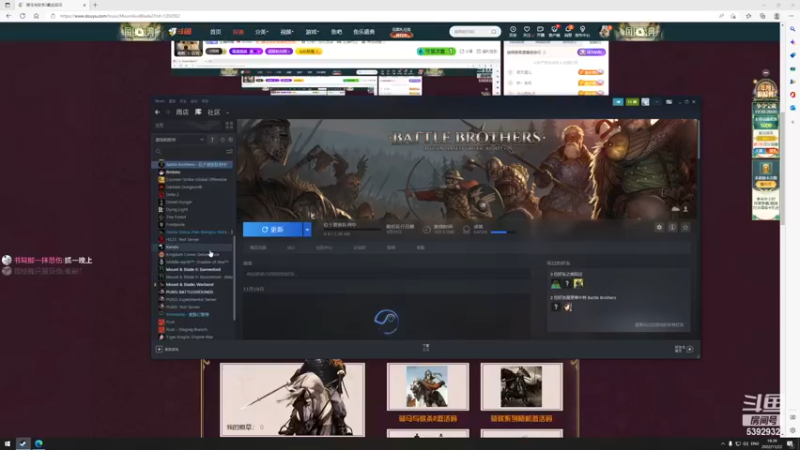The width and height of the screenshot is (800, 450).
Task: Open Douyu follow heart icon
Action: (x=527, y=30)
